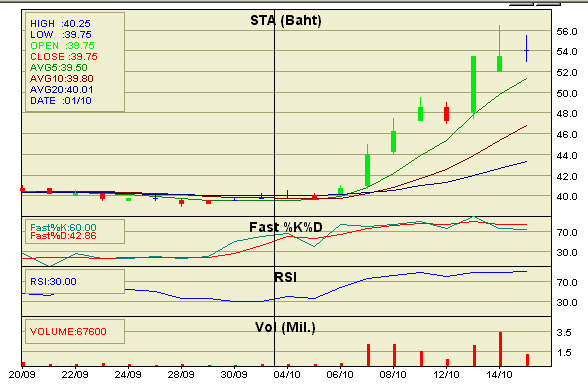This screenshot has width=588, height=388.
Task: Click the 54.0 price axis label
Action: (567, 52)
